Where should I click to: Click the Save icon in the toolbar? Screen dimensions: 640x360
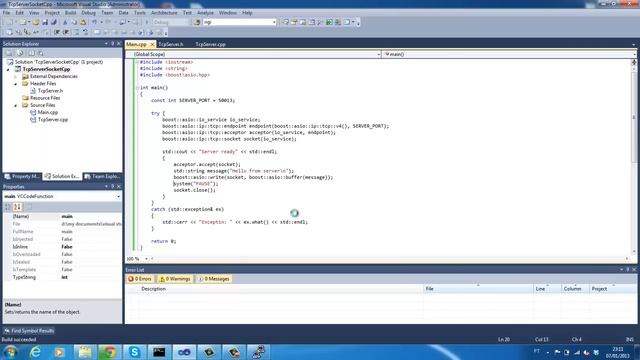pyautogui.click(x=45, y=22)
